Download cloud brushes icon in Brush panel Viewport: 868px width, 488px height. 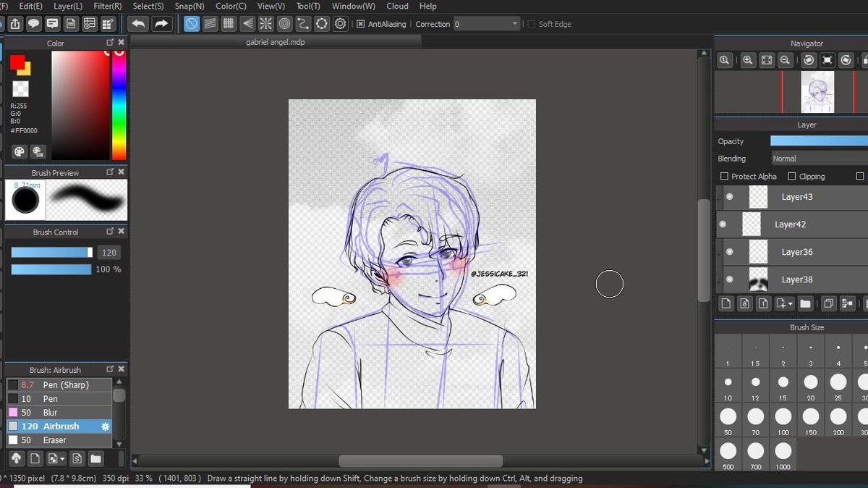click(x=16, y=459)
